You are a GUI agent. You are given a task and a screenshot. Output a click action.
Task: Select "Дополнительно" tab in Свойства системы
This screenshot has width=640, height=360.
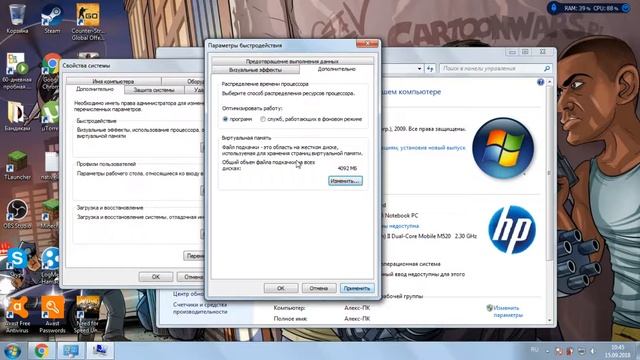(95, 89)
